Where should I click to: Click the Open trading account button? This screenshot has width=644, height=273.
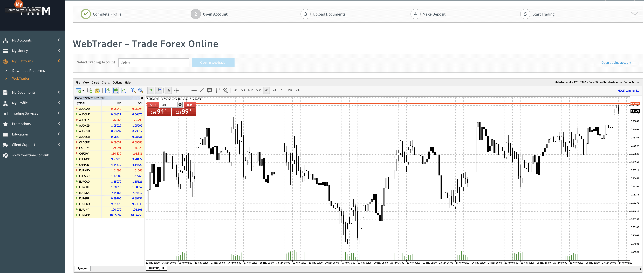[x=616, y=63]
